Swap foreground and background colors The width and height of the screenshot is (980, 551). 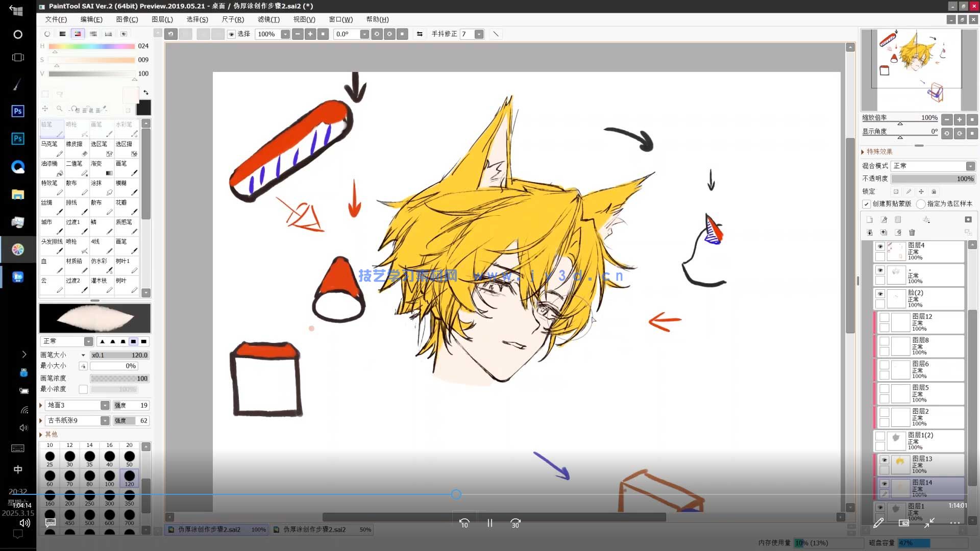[146, 93]
